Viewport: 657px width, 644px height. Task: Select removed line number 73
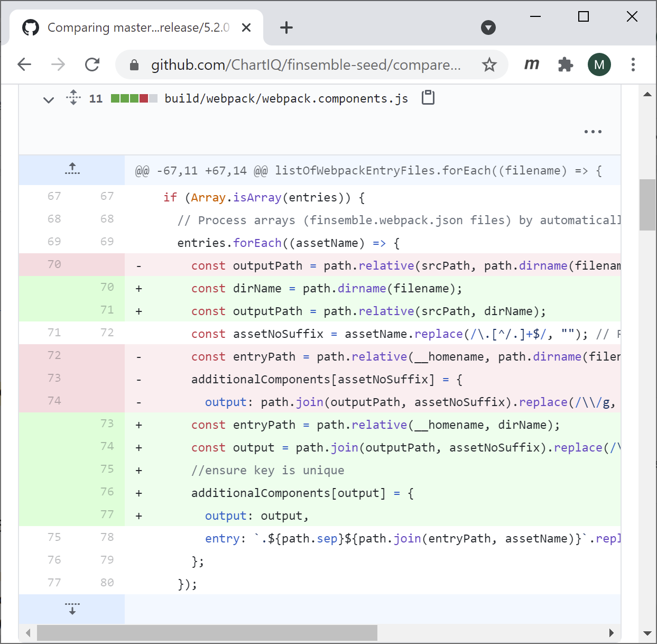54,378
